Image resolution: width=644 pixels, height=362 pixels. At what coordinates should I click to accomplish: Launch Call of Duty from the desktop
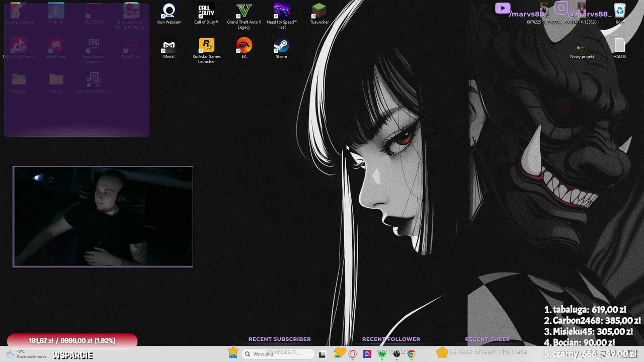click(206, 14)
